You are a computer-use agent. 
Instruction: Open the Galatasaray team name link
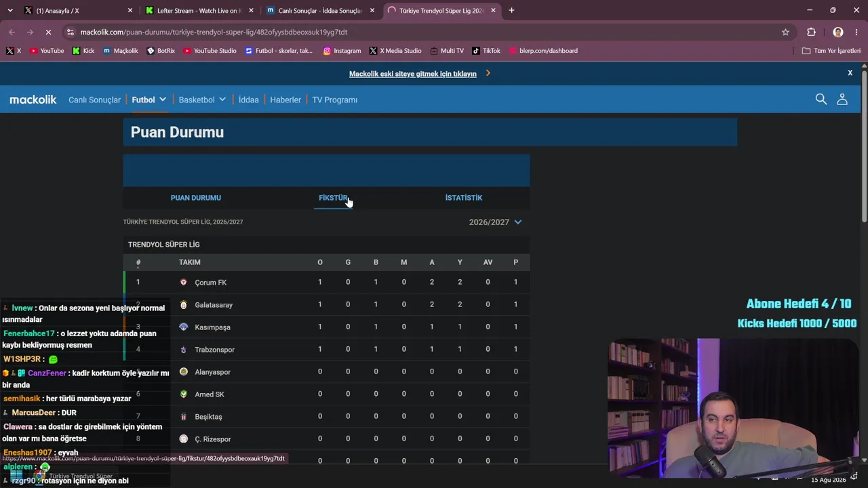tap(214, 305)
